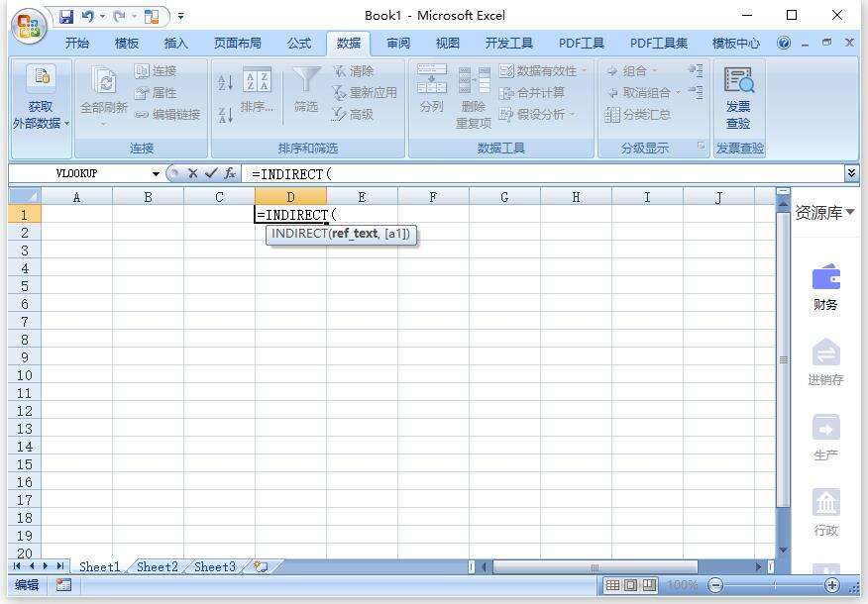Viewport: 868px width, 604px height.
Task: Insert a new worksheet tab
Action: [261, 567]
